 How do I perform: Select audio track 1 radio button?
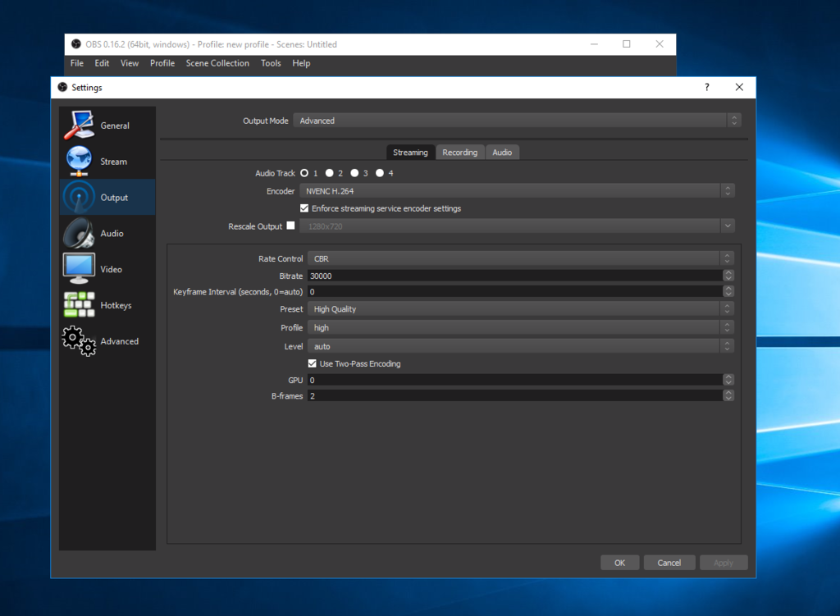(304, 173)
